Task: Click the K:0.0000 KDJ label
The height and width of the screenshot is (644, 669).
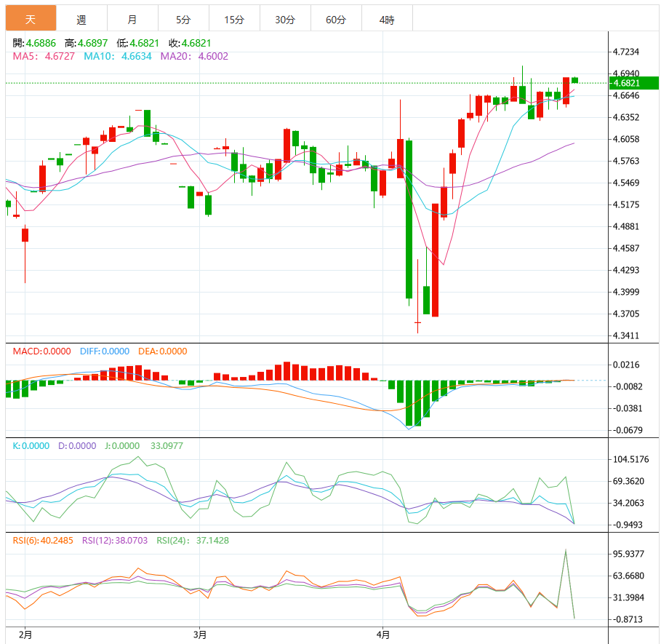Action: (31, 446)
